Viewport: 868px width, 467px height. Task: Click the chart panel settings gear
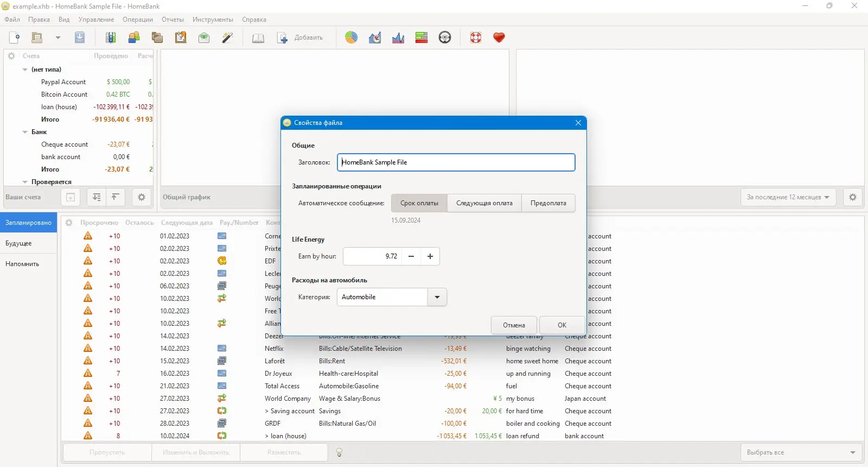pos(853,197)
